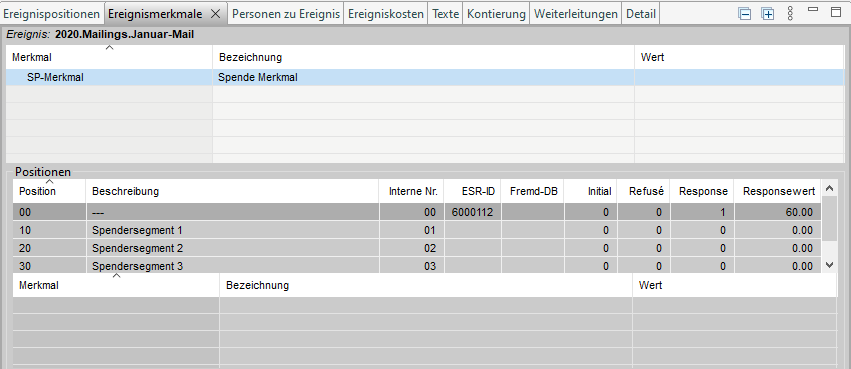Click the collapse all icon in tab toolbar

745,14
